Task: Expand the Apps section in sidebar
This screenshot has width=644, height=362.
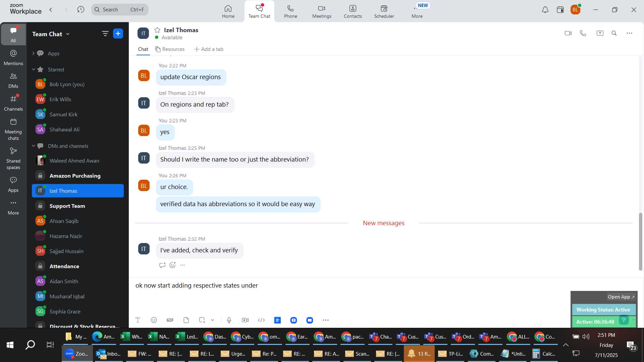Action: click(33, 53)
